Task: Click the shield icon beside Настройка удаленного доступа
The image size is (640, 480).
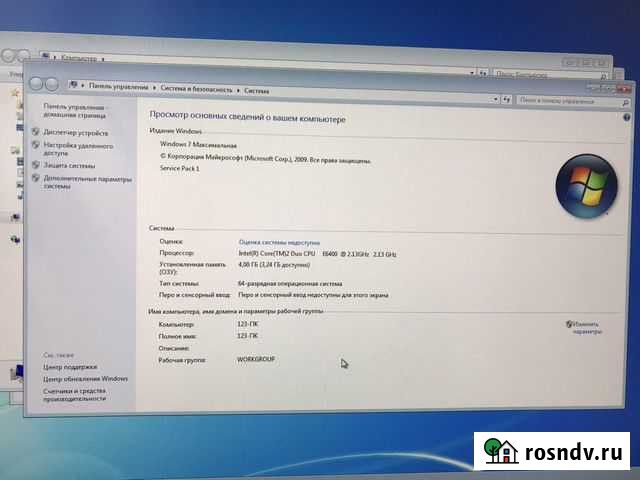Action: 37,145
